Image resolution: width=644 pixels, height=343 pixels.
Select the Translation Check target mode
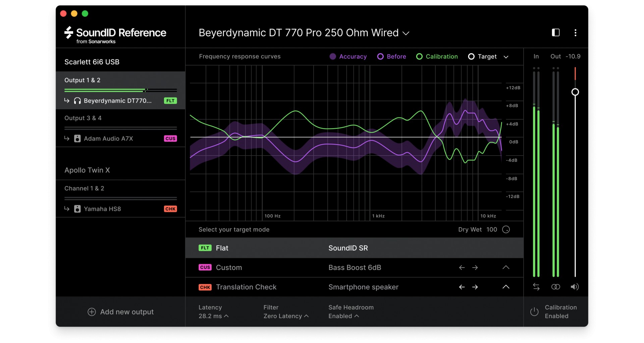[x=354, y=287]
